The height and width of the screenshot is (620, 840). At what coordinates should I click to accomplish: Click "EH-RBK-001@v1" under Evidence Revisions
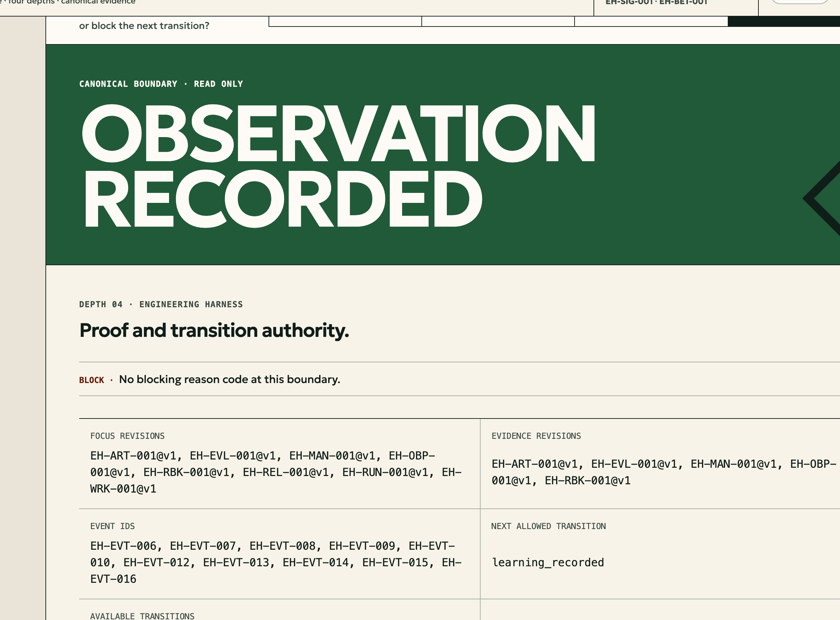(588, 480)
